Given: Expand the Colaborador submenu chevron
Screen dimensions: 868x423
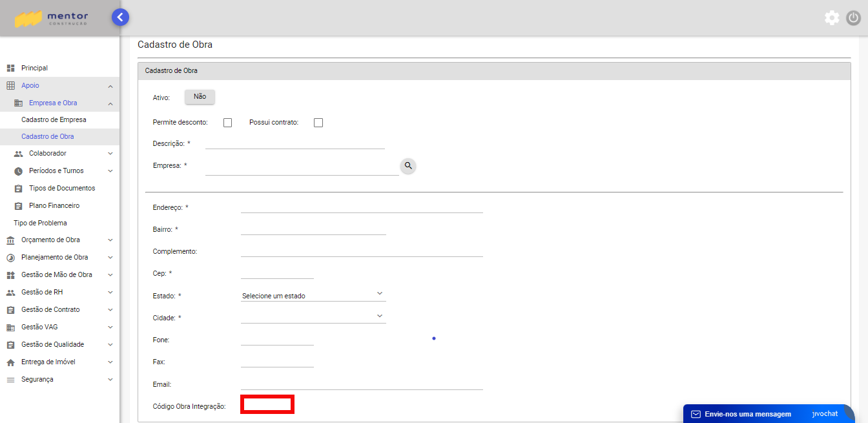Looking at the screenshot, I should click(x=110, y=154).
